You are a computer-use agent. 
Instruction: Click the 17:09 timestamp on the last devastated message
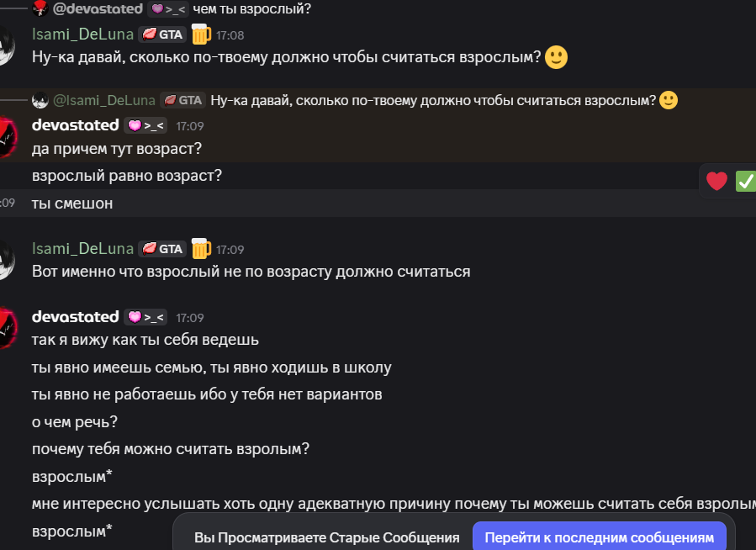point(190,318)
